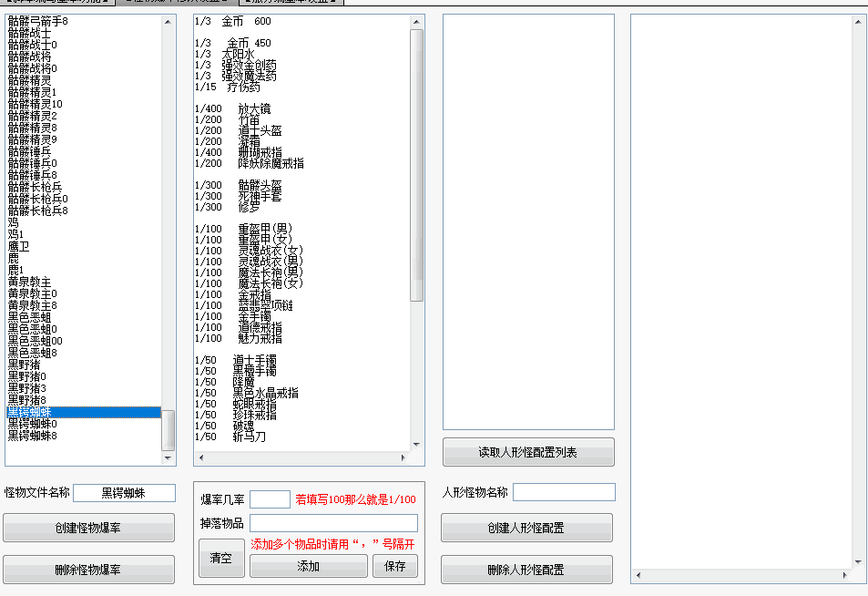
Task: Click the 读取人形怪配置列表 button
Action: pyautogui.click(x=528, y=452)
